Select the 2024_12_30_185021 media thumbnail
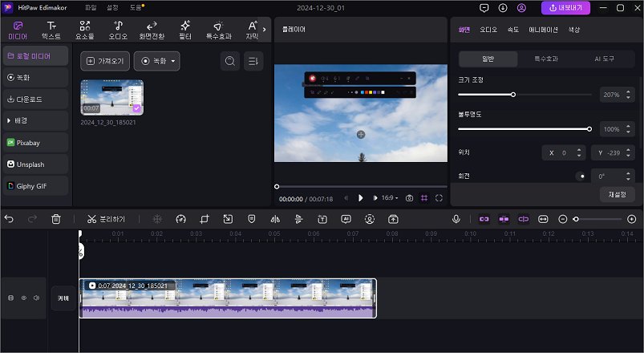The height and width of the screenshot is (353, 644). 112,97
